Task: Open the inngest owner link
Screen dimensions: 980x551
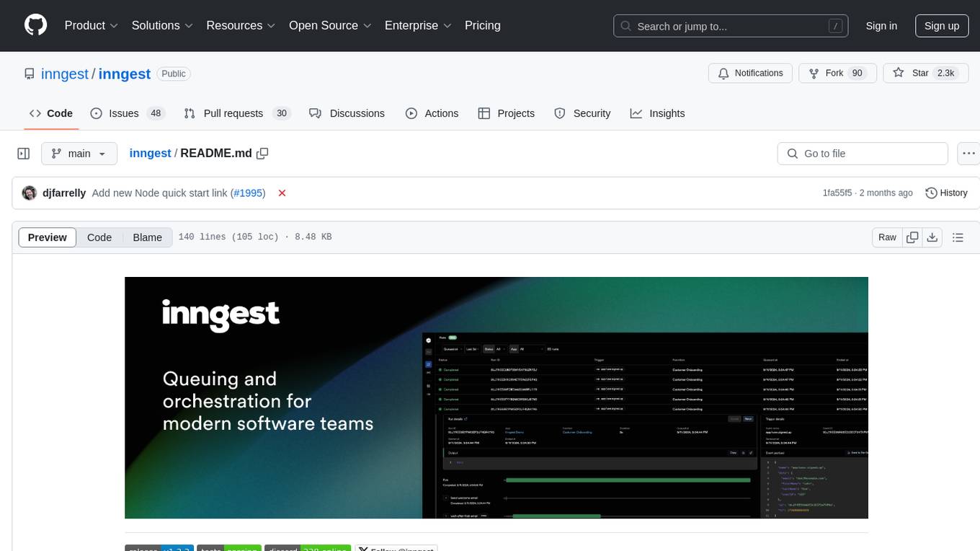Action: tap(65, 74)
